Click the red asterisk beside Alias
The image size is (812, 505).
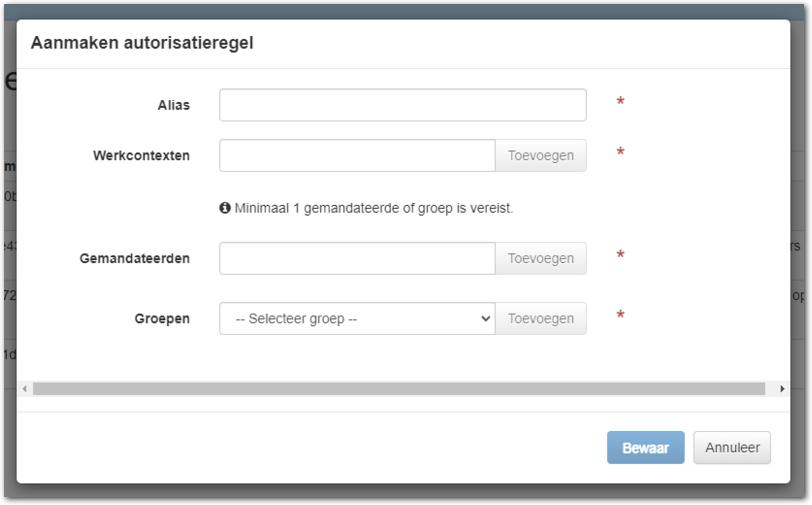tap(620, 103)
